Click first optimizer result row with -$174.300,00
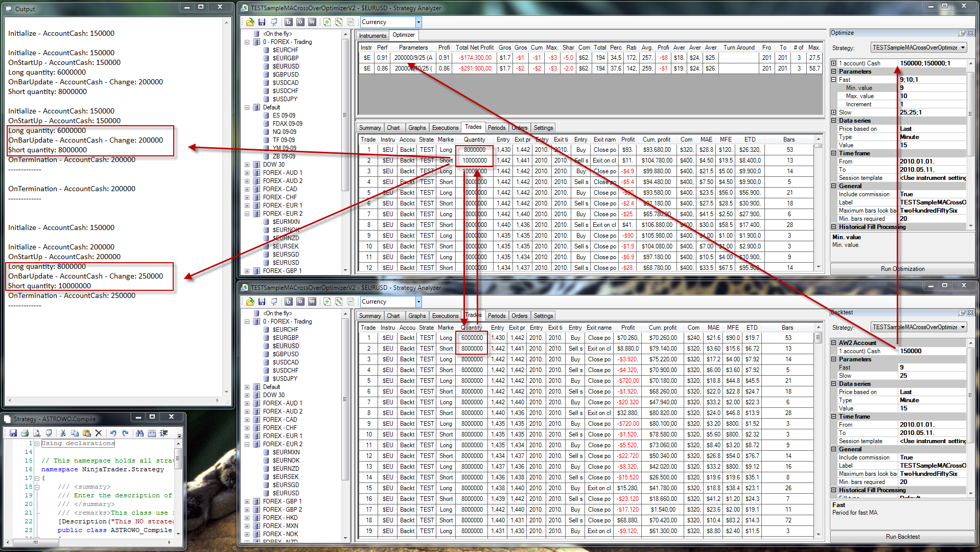This screenshot has width=980, height=552. click(x=590, y=58)
